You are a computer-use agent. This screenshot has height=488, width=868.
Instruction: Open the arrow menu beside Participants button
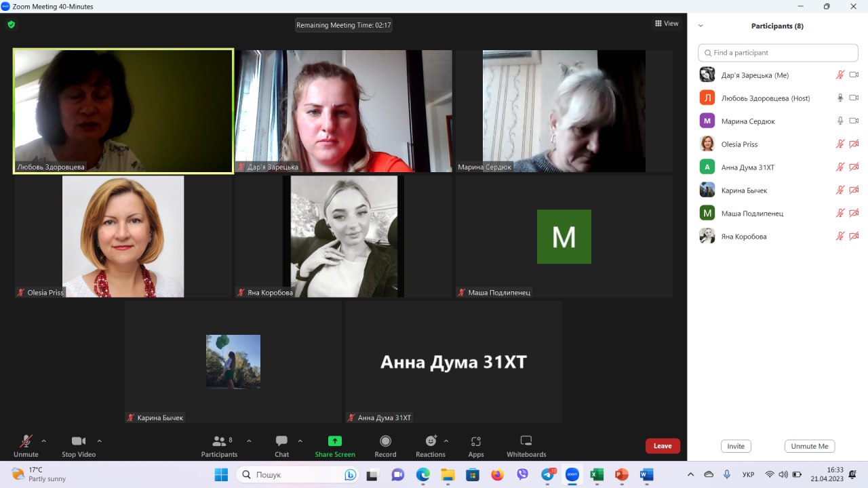pos(249,441)
